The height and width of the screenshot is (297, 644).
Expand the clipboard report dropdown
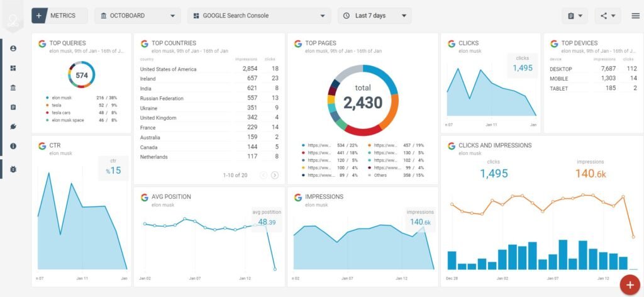click(x=575, y=16)
